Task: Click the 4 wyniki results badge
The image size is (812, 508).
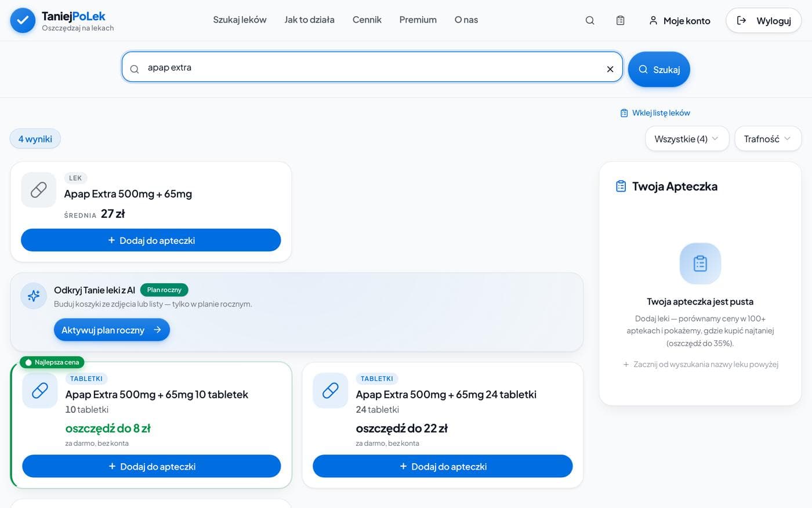Action: tap(35, 139)
